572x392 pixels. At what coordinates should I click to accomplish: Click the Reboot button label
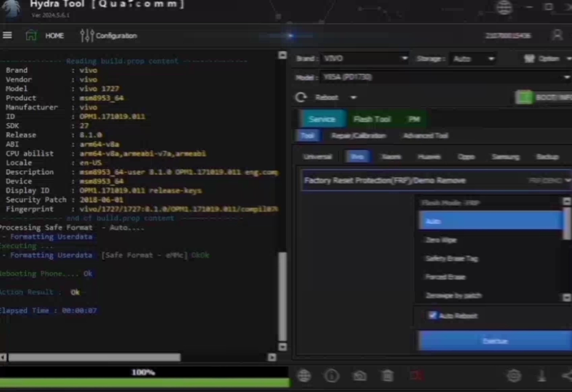tap(327, 97)
